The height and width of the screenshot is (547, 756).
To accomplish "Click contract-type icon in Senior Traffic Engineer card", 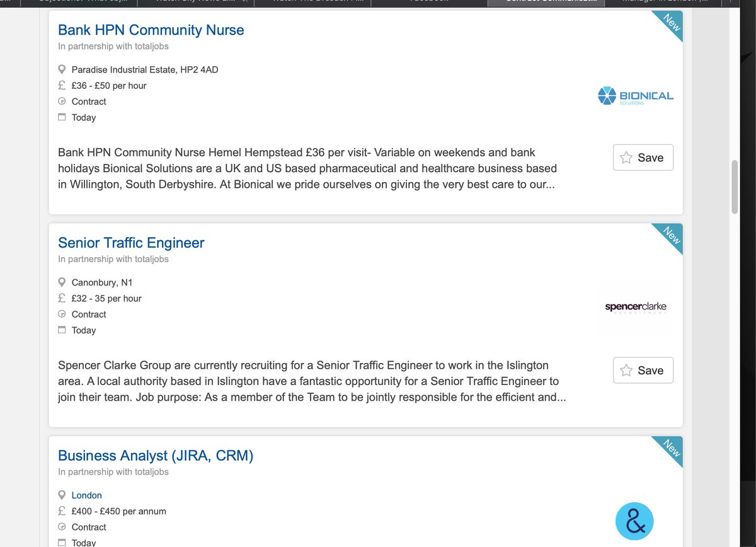I will pyautogui.click(x=62, y=314).
